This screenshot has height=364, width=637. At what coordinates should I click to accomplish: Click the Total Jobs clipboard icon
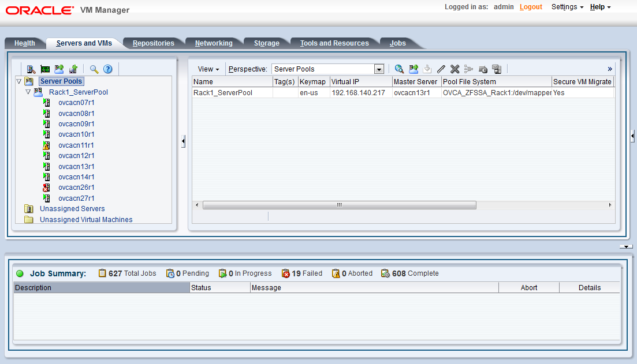point(102,273)
